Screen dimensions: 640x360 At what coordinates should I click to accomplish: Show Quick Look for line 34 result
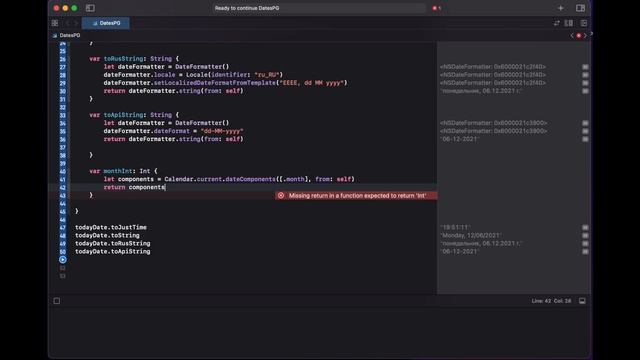click(x=585, y=123)
